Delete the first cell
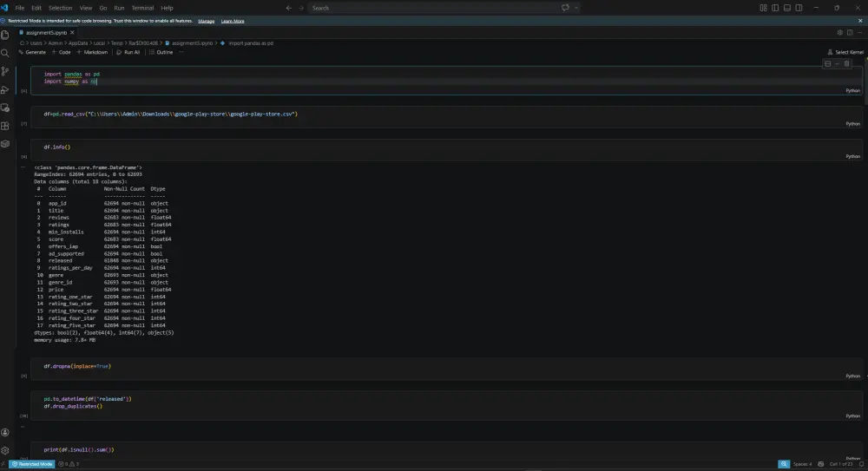The width and height of the screenshot is (868, 471). (x=846, y=63)
